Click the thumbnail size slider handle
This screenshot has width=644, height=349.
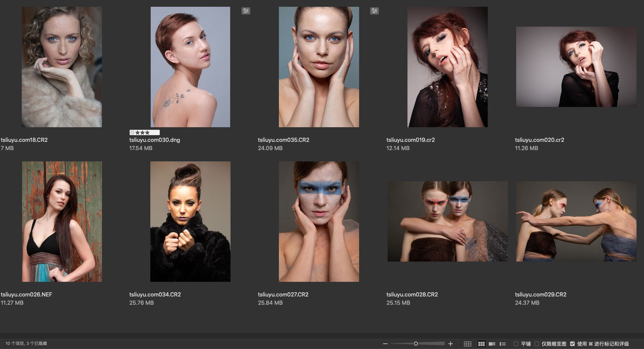pos(416,343)
